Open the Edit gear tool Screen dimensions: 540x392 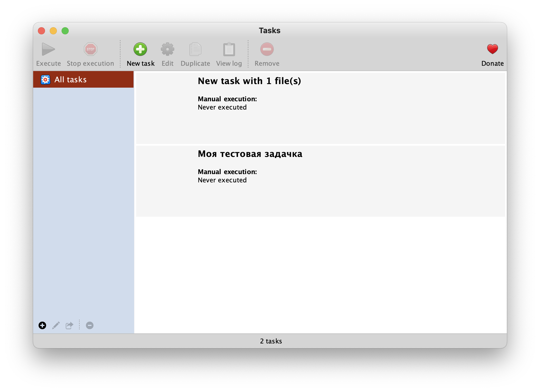coord(168,49)
